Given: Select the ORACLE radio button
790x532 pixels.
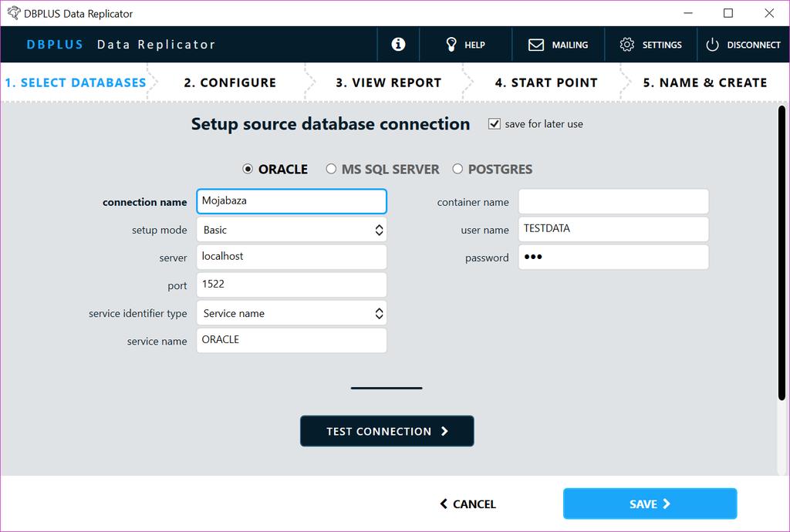Looking at the screenshot, I should 248,169.
